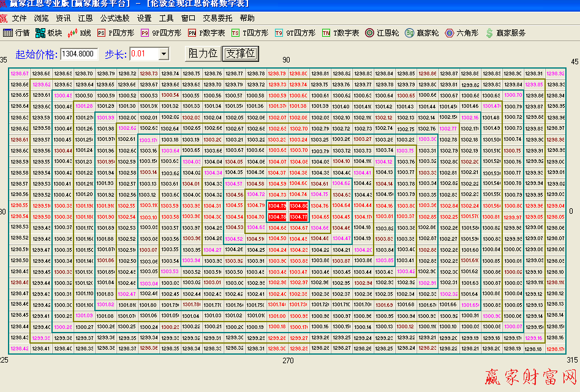The height and width of the screenshot is (392, 580).
Task: Open the 公式选股 menu
Action: coord(115,18)
